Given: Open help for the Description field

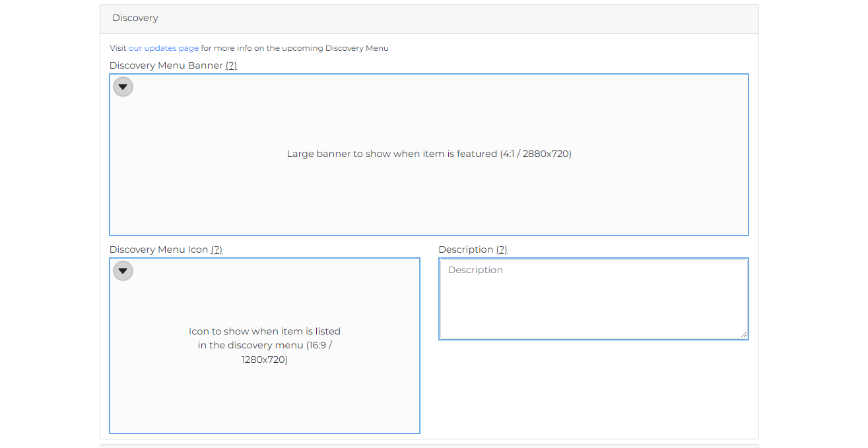Looking at the screenshot, I should tap(501, 249).
